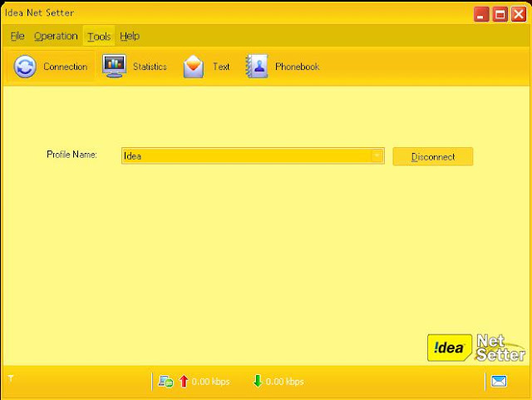This screenshot has width=532, height=400.
Task: Open the Operation menu
Action: click(x=56, y=36)
